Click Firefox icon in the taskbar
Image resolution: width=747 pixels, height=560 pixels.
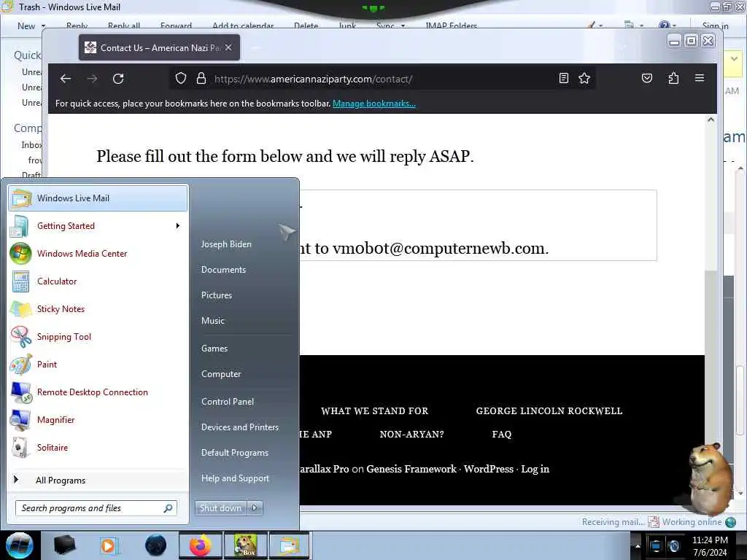click(201, 545)
